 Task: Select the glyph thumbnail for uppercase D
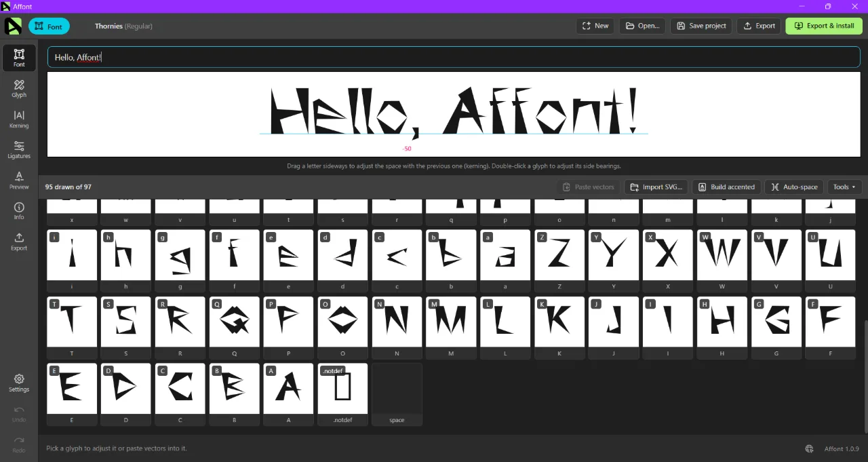coord(125,394)
